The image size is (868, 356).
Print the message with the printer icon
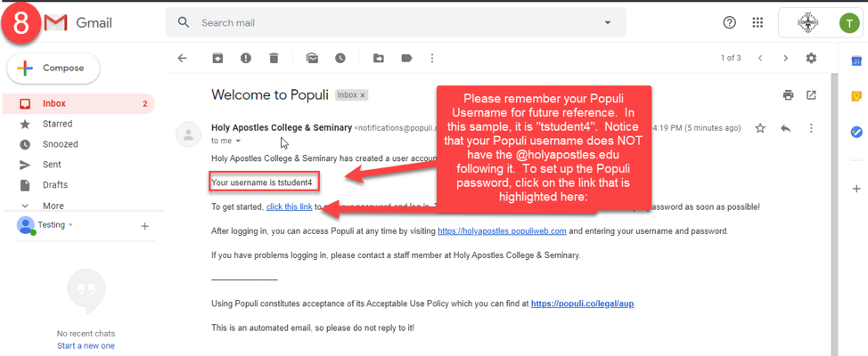[789, 95]
